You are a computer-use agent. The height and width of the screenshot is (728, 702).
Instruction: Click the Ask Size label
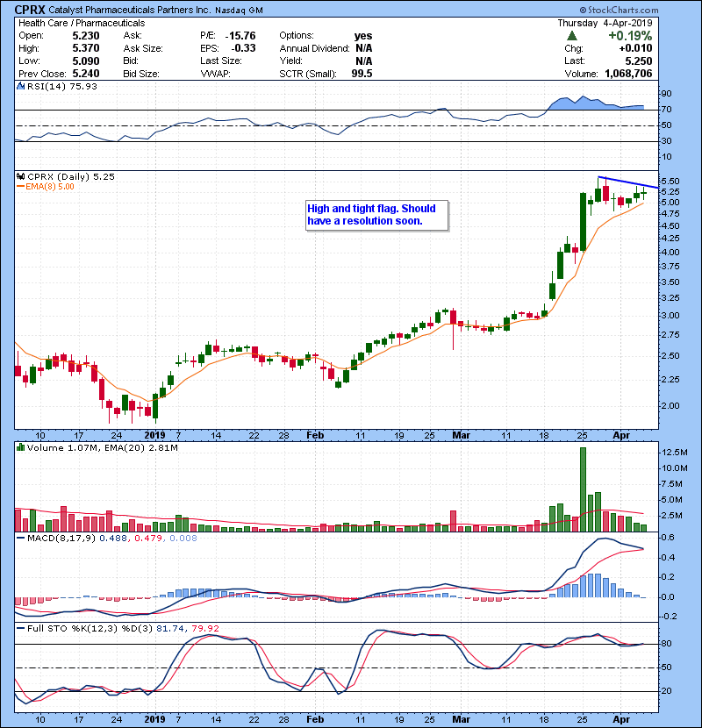coord(143,48)
